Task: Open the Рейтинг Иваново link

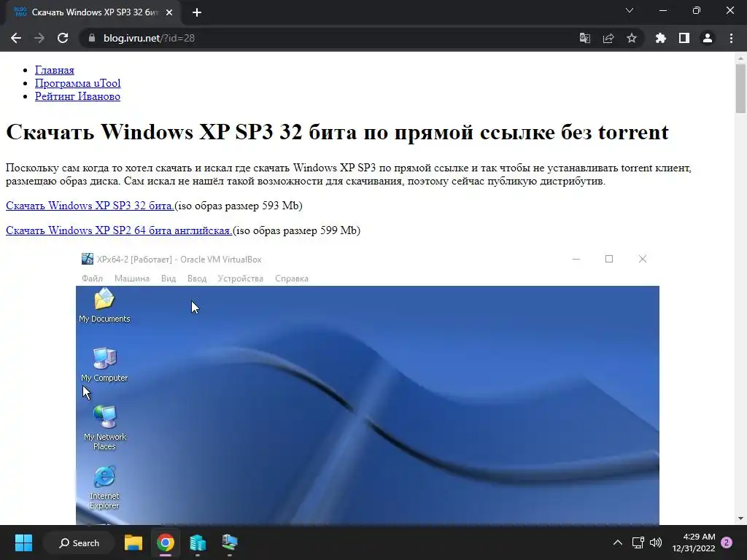Action: [77, 96]
